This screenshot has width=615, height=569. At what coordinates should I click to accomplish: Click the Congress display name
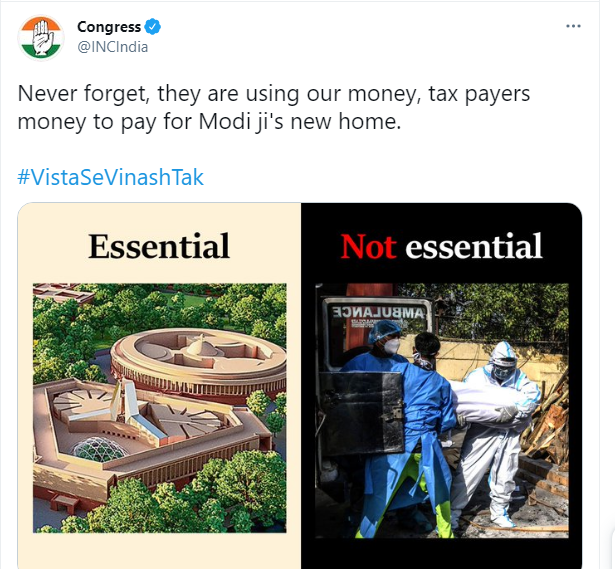109,27
